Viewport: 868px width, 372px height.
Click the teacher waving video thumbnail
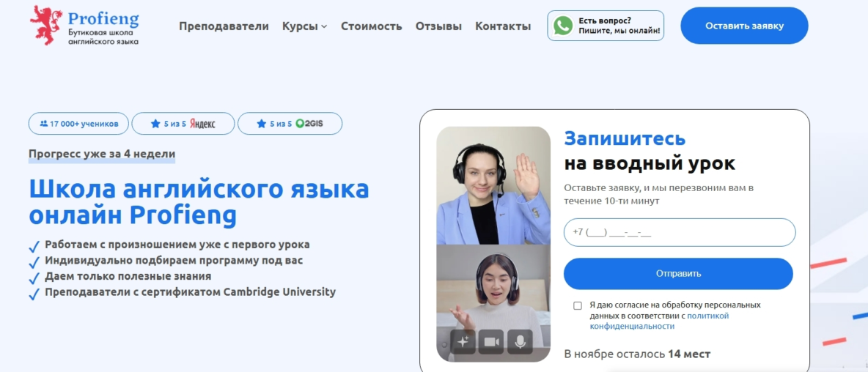pos(493,185)
